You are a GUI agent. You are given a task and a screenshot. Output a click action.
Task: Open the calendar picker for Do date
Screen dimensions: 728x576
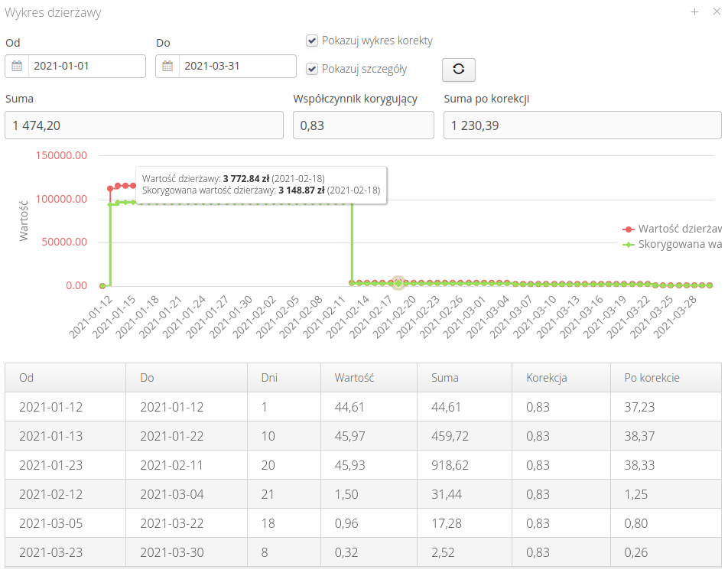tap(167, 67)
